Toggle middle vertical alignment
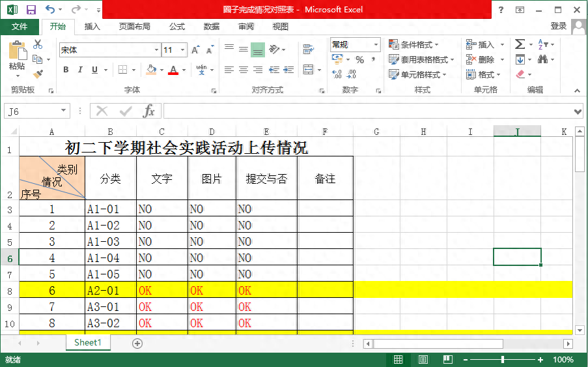Screen dimensions: 588x367 244,49
